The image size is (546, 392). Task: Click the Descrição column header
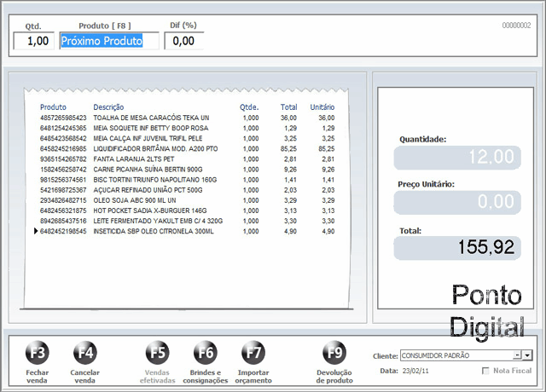(x=108, y=107)
